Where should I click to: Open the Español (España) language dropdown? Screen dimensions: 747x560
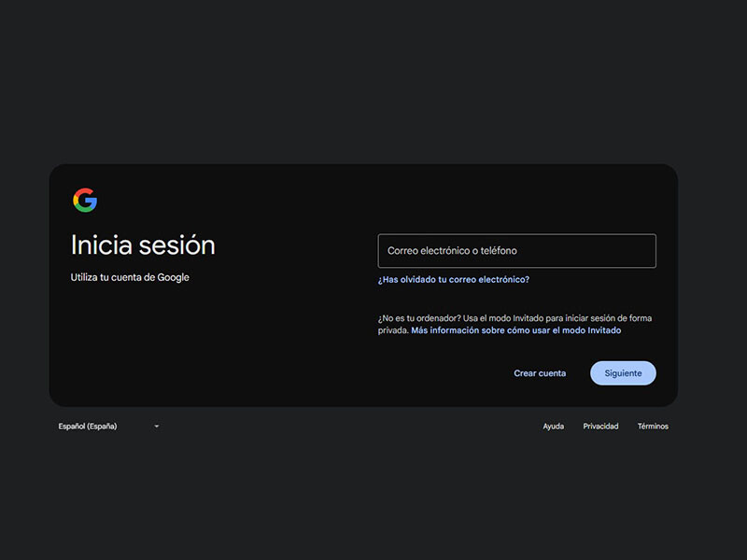108,427
